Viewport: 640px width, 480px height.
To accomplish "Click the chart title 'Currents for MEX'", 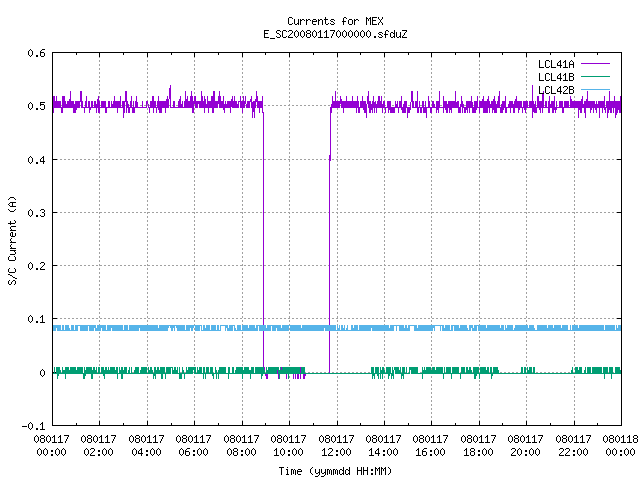I will click(x=335, y=21).
